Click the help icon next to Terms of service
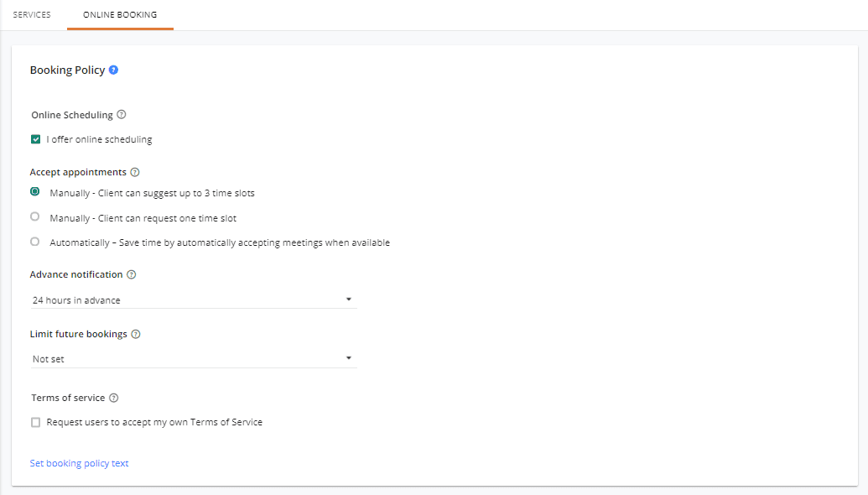Image resolution: width=868 pixels, height=495 pixels. click(x=114, y=398)
